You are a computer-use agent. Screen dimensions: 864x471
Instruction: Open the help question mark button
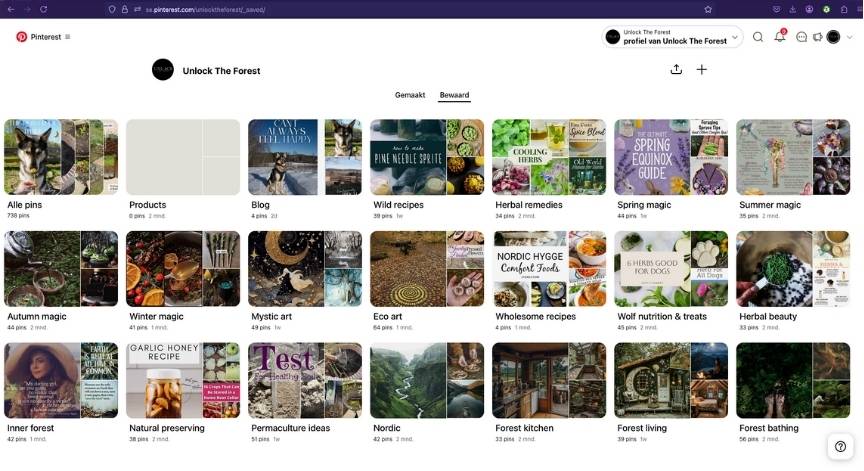click(840, 447)
